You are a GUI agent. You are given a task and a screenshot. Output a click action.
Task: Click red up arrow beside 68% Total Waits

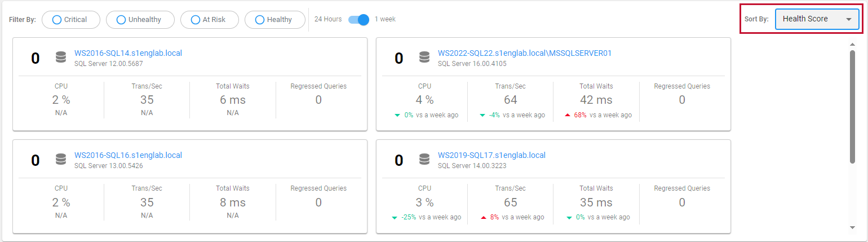pyautogui.click(x=567, y=115)
